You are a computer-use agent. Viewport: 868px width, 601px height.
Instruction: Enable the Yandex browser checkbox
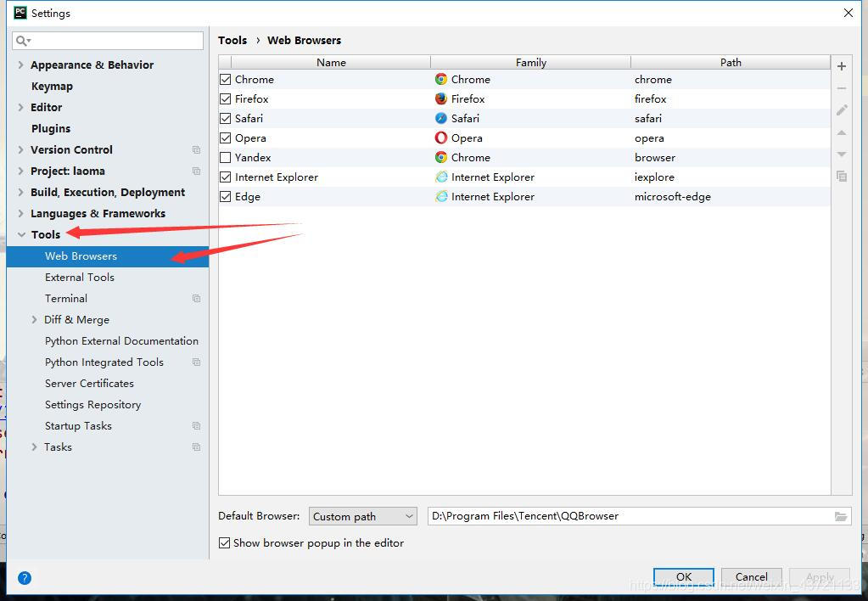[x=226, y=157]
